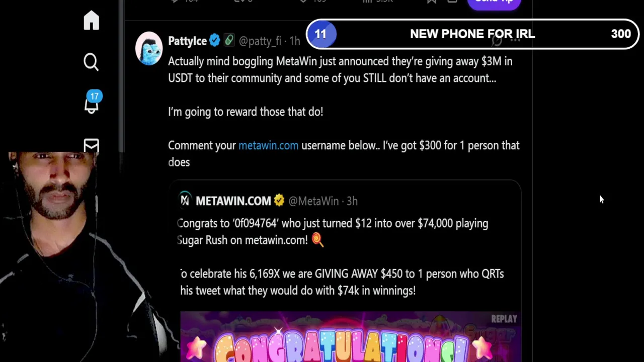Screen dimensions: 644x362
Task: Click PattyIce's blue creature profile avatar
Action: click(x=149, y=49)
